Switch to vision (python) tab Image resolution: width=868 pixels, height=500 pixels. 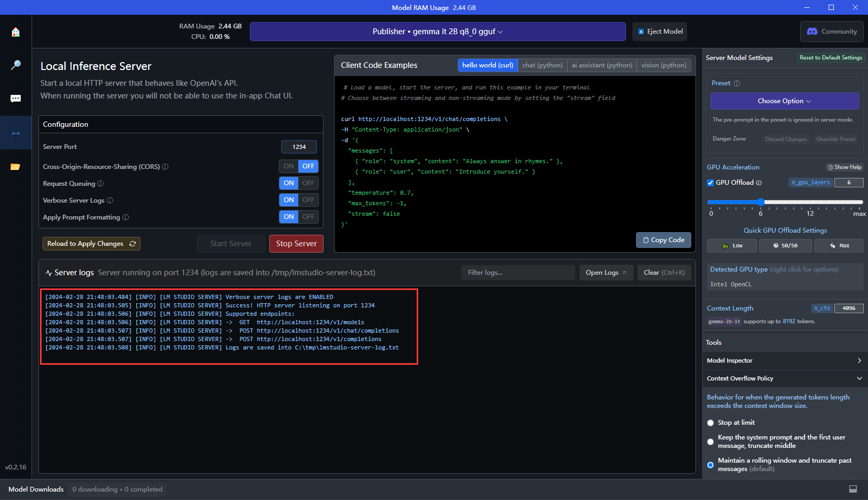point(663,65)
